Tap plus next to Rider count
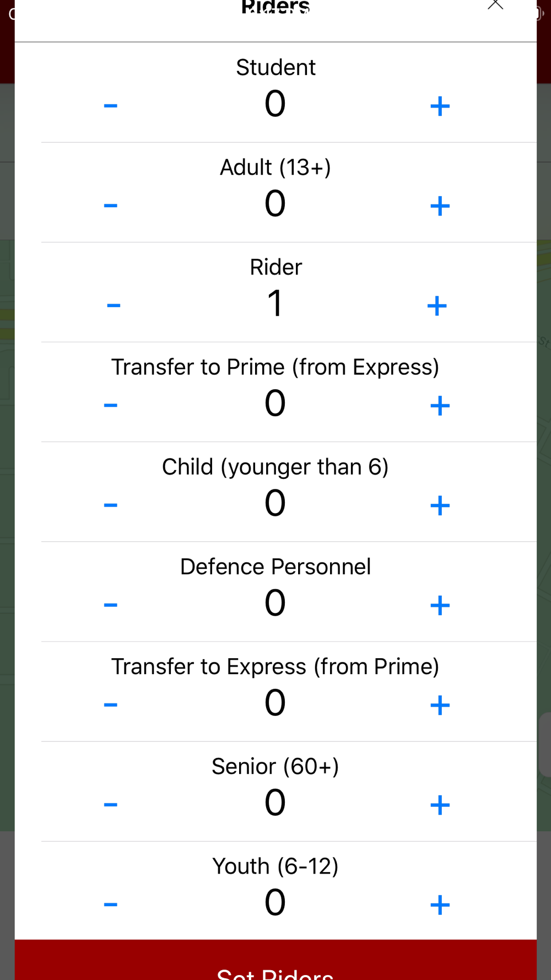The width and height of the screenshot is (551, 980). pyautogui.click(x=437, y=306)
